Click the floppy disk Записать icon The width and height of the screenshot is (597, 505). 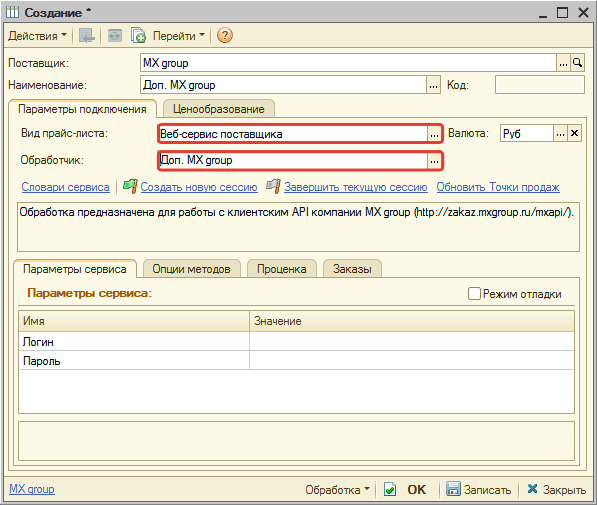[453, 489]
